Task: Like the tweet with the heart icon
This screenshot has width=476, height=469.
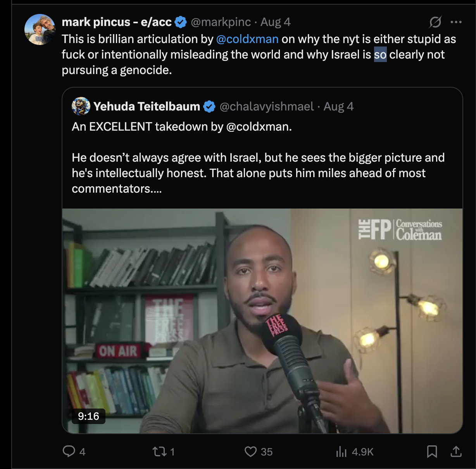Action: pyautogui.click(x=251, y=451)
